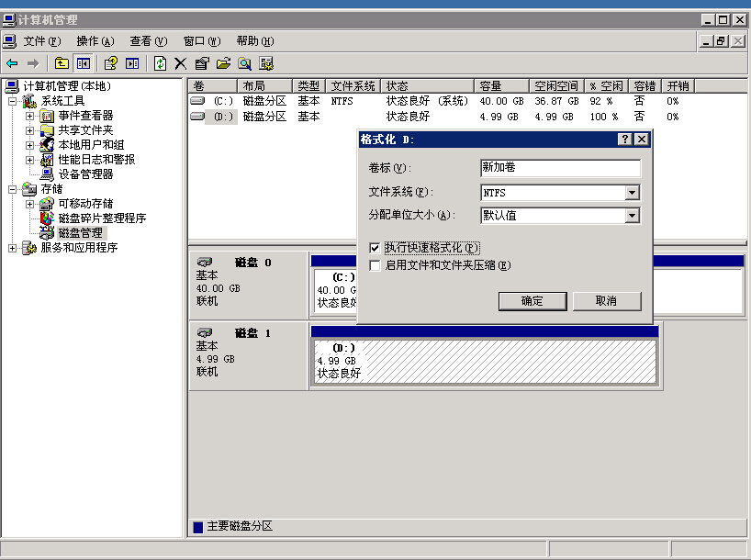This screenshot has width=751, height=560.
Task: Click the Delete X toolbar icon
Action: (x=181, y=63)
